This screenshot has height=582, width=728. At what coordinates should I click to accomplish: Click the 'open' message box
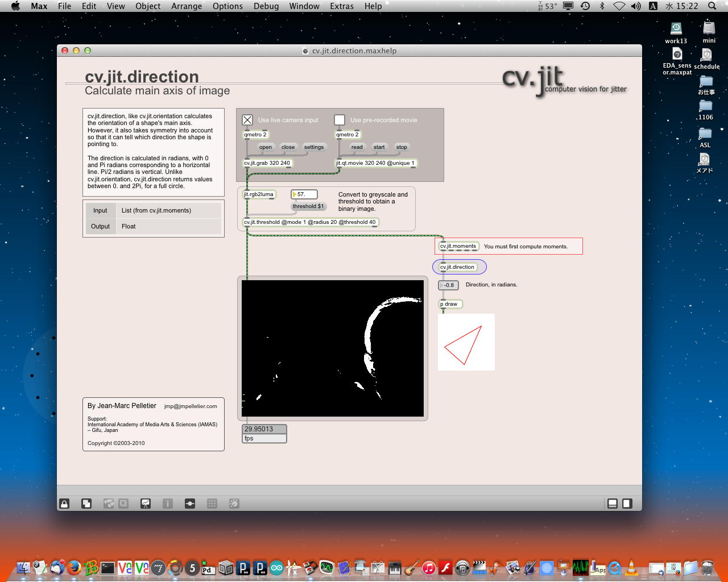coord(266,147)
